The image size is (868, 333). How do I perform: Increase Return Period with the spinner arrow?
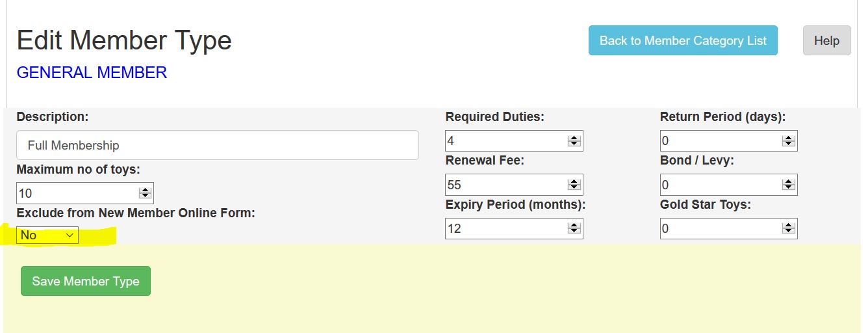(789, 138)
